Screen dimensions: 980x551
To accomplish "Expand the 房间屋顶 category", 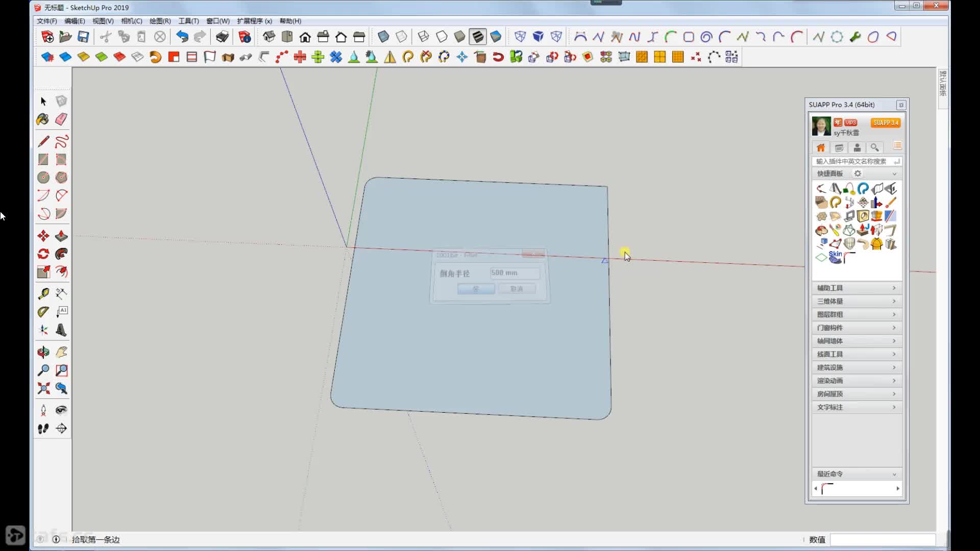I will (x=856, y=394).
